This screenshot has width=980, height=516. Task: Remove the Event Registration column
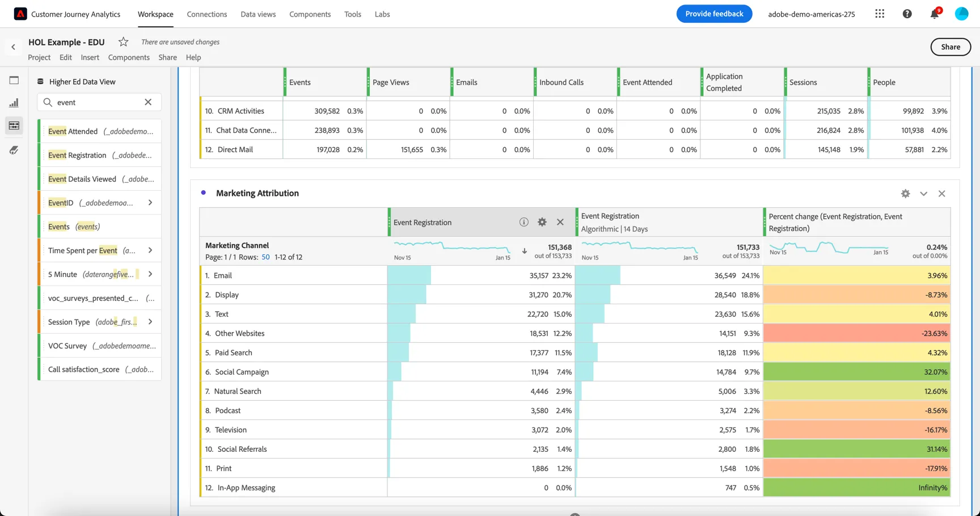(560, 222)
